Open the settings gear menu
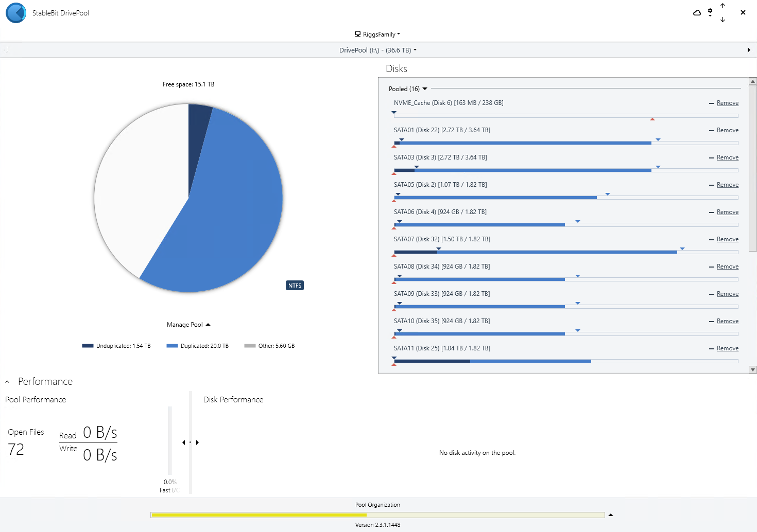This screenshot has height=532, width=757. click(710, 12)
